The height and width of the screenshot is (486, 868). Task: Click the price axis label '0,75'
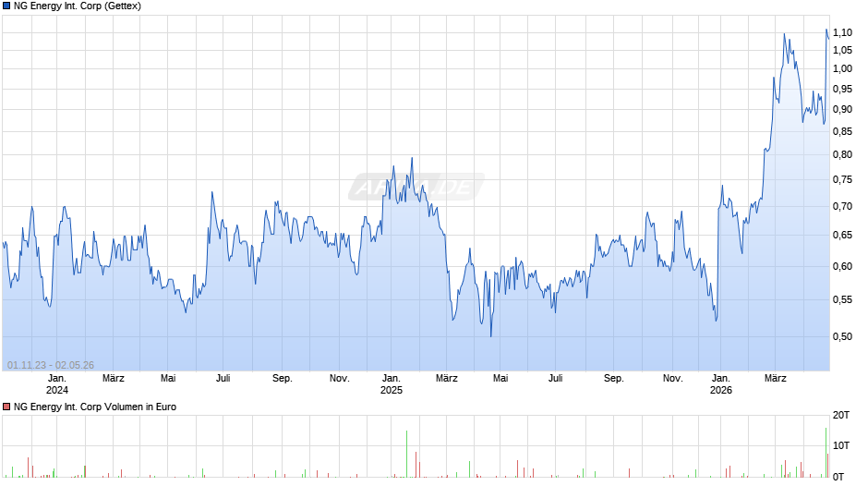tap(842, 179)
